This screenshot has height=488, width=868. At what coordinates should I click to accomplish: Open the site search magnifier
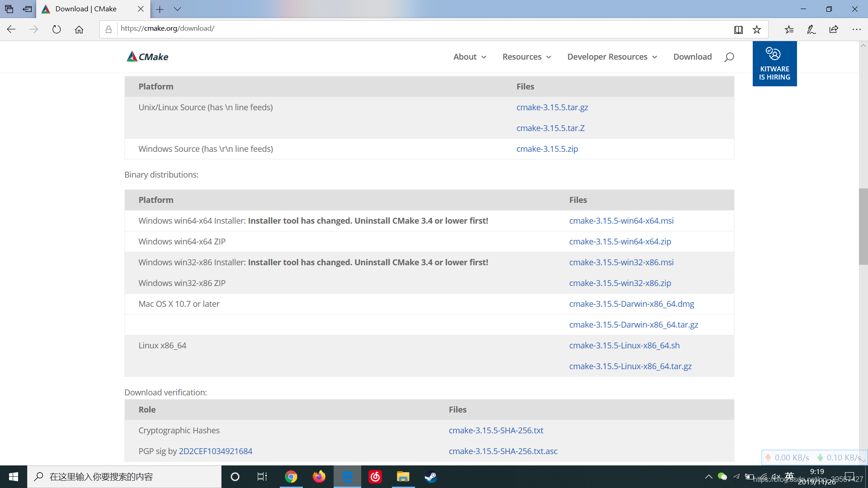pyautogui.click(x=728, y=56)
